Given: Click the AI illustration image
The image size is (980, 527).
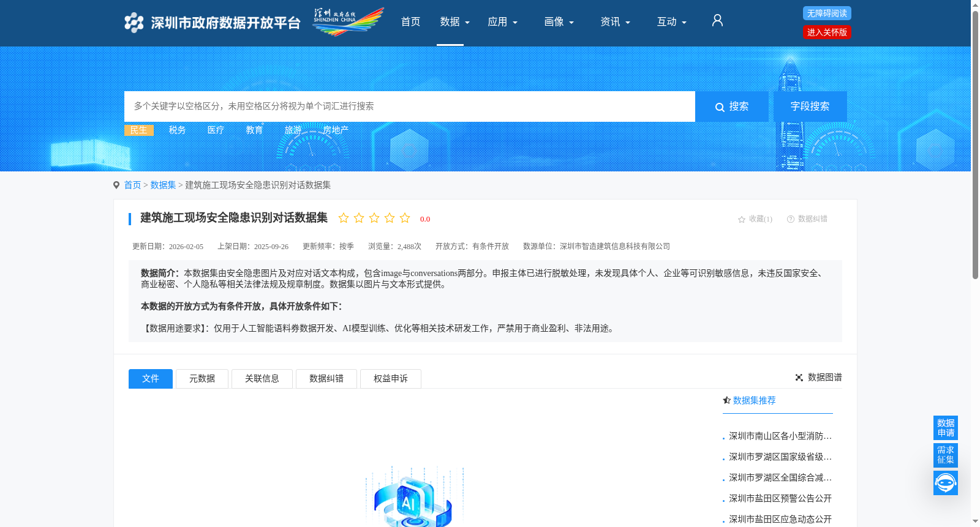Looking at the screenshot, I should (415, 496).
